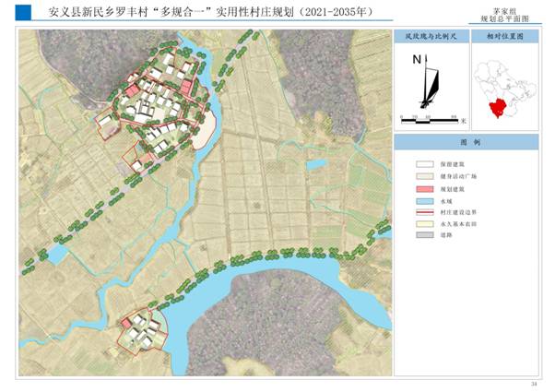Select the '图例' legend header
The height and width of the screenshot is (392, 555).
tap(466, 142)
